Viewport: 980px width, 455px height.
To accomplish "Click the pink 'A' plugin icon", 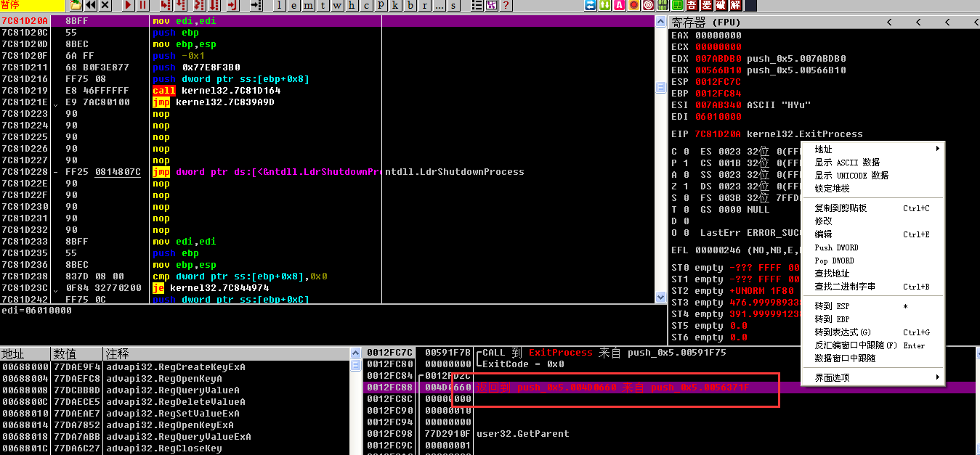I will click(619, 6).
